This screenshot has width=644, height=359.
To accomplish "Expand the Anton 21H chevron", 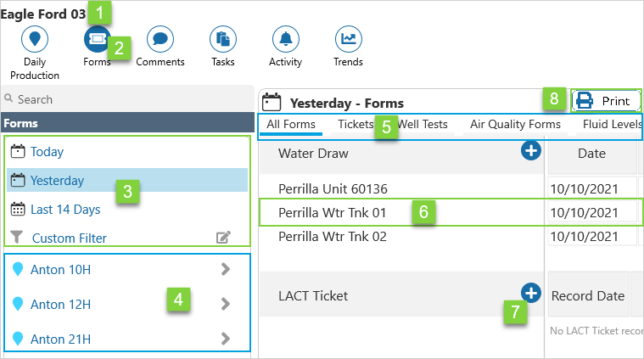I will tap(225, 339).
